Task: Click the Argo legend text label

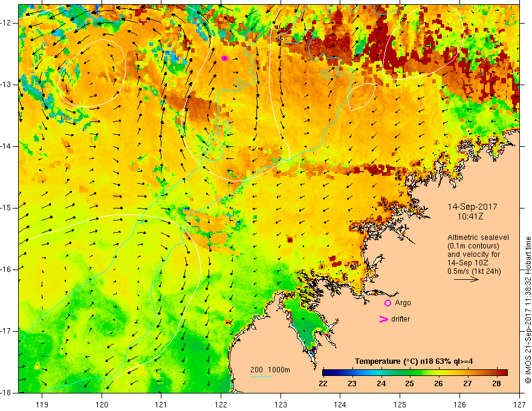Action: click(403, 303)
